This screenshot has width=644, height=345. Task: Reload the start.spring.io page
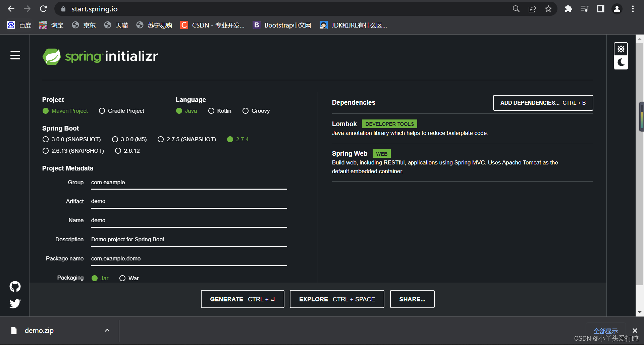43,9
